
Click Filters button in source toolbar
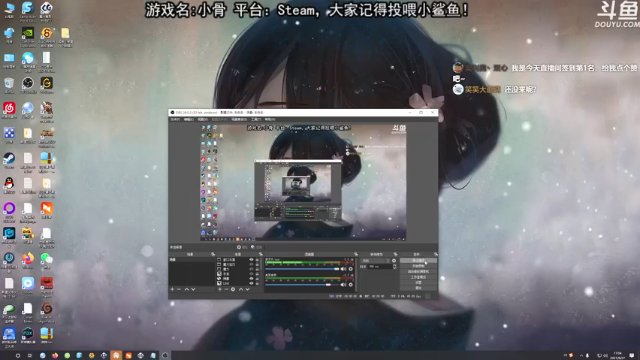pos(257,247)
